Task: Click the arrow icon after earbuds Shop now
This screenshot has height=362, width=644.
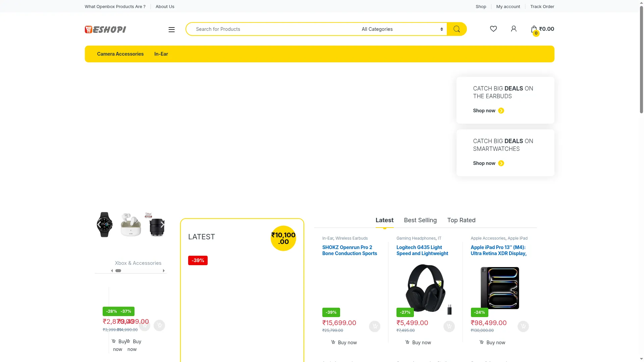Action: tap(501, 111)
